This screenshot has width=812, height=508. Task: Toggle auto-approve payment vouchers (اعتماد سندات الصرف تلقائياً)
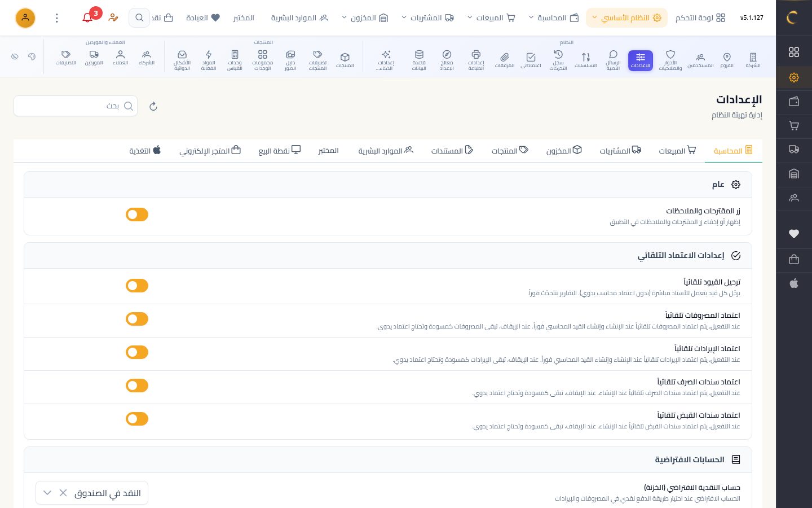(137, 386)
